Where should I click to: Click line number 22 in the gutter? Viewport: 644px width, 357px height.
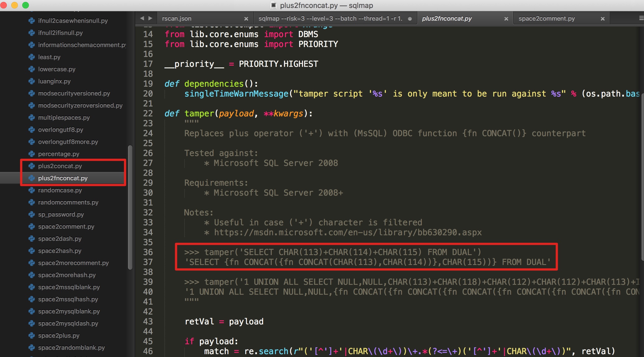click(x=148, y=114)
